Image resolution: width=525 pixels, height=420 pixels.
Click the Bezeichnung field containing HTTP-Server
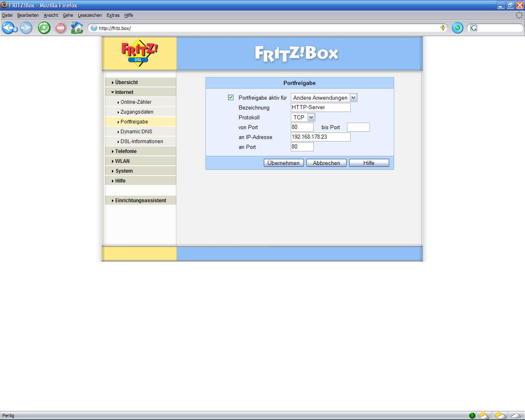tap(321, 107)
